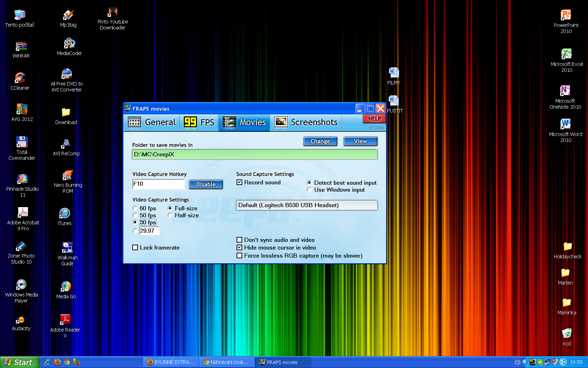Click the CS language indicator
This screenshot has width=588, height=368.
(517, 362)
